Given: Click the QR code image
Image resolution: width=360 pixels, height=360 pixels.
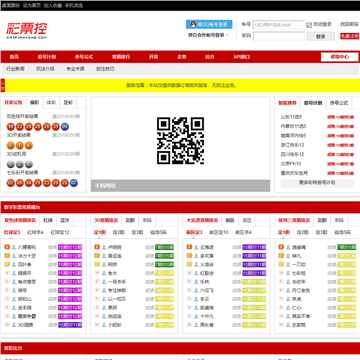Looking at the screenshot, I should 180,140.
